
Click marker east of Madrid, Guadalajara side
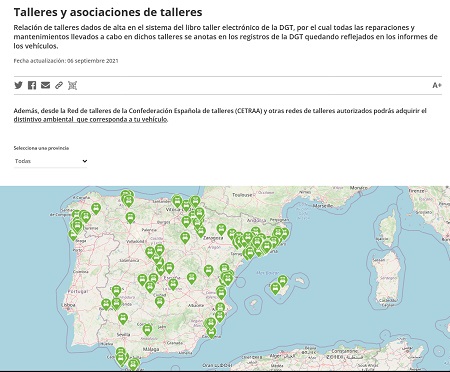169,268
